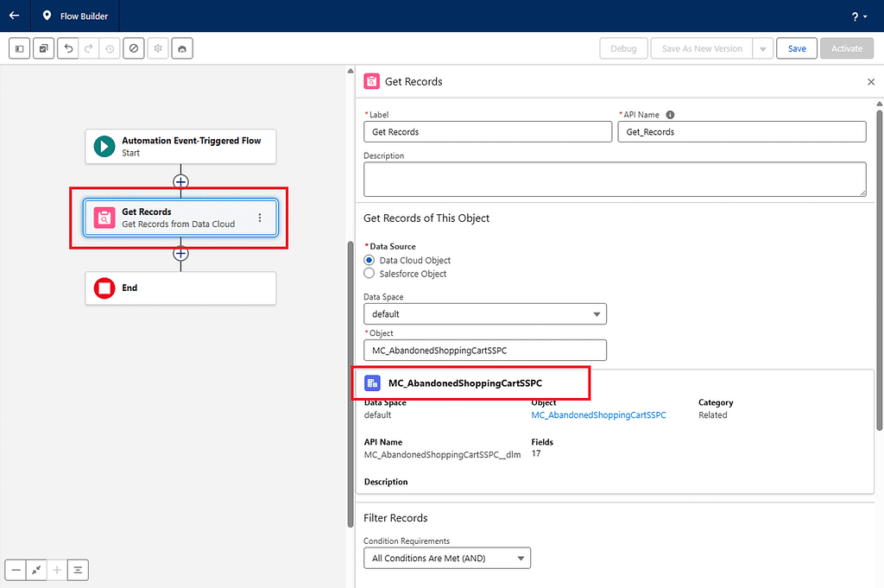Edit the Label input field
This screenshot has height=588, width=884.
pos(488,132)
